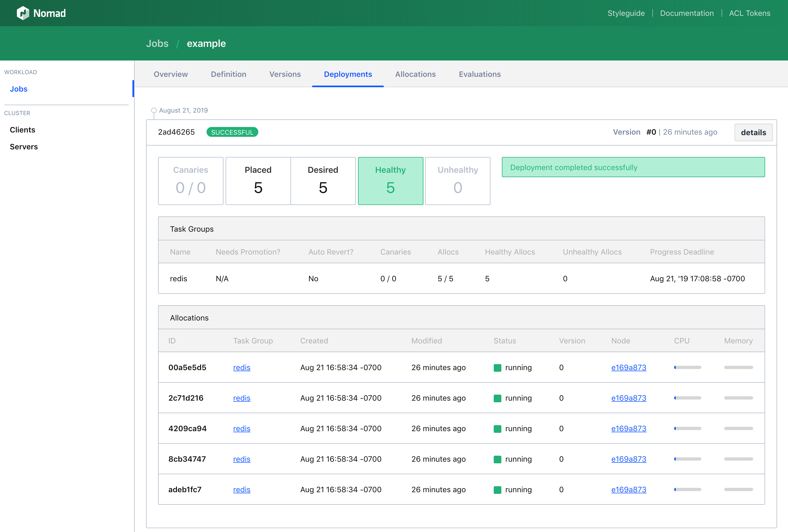Open ACL Tokens in header
The image size is (788, 532).
click(749, 13)
